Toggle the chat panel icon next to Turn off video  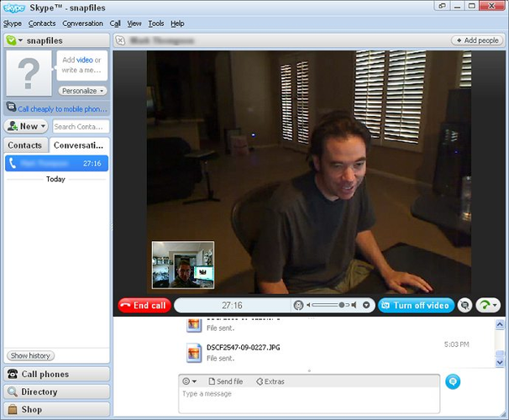[464, 306]
